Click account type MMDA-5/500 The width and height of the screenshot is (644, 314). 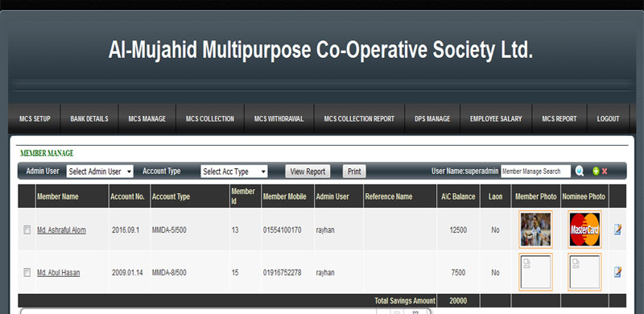point(169,229)
